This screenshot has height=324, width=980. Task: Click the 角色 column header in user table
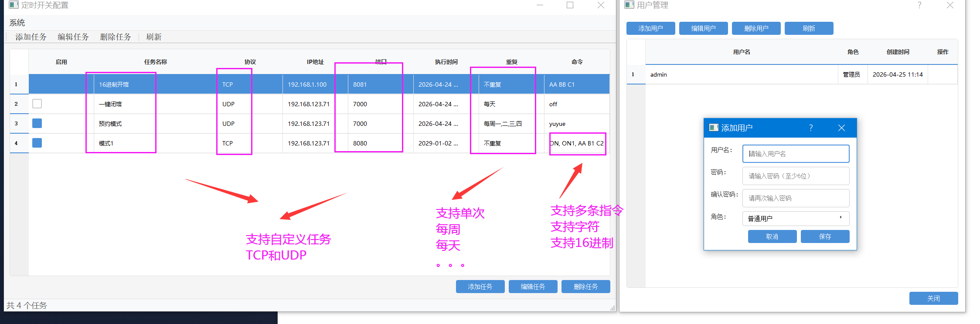coord(853,52)
